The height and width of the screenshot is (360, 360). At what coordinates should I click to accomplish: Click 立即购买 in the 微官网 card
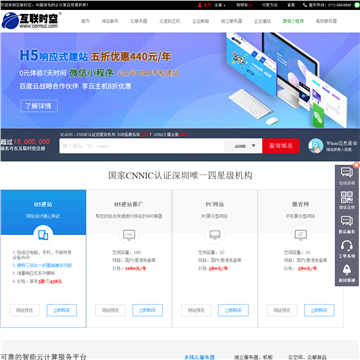pyautogui.click(x=319, y=310)
